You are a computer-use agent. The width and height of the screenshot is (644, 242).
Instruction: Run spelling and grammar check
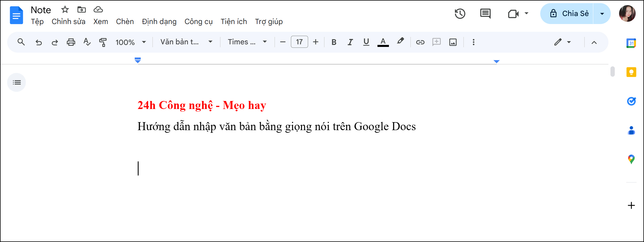(x=87, y=42)
